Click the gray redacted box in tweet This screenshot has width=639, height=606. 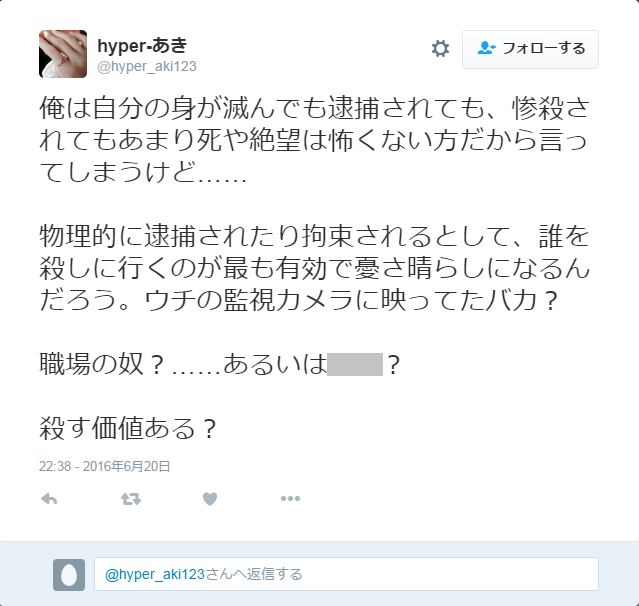[x=355, y=364]
